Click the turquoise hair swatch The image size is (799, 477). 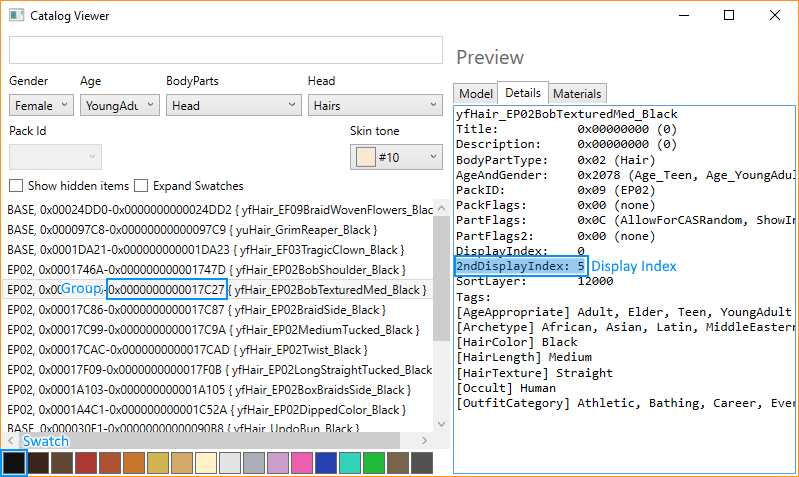click(x=349, y=463)
